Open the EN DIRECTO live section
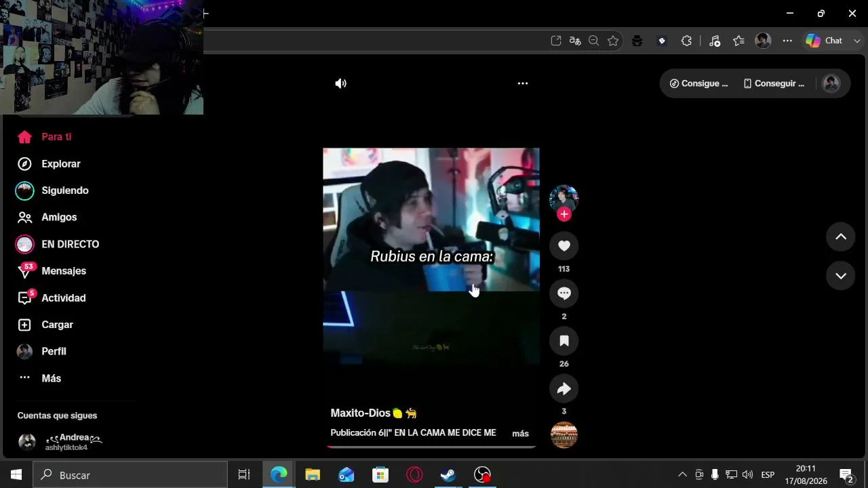Image resolution: width=868 pixels, height=488 pixels. (x=58, y=244)
